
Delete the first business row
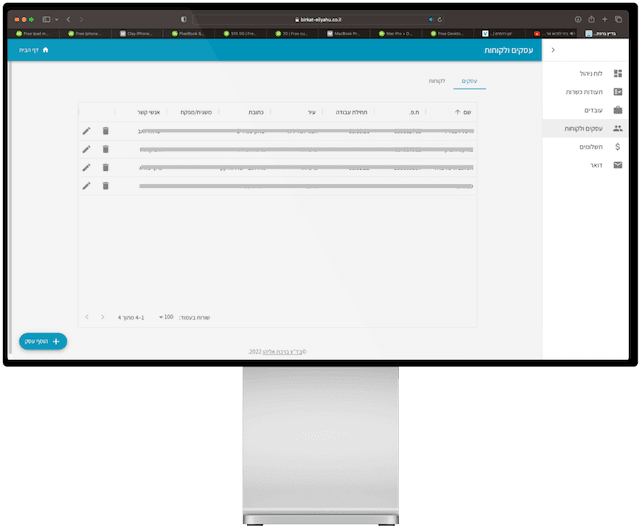pyautogui.click(x=106, y=131)
